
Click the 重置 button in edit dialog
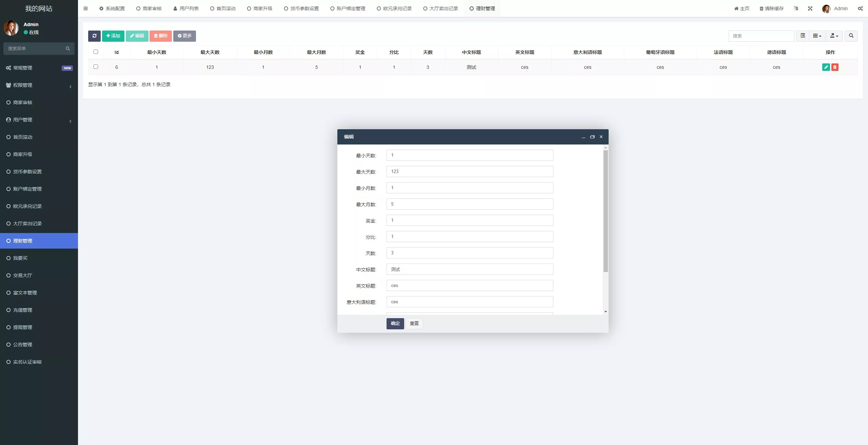pyautogui.click(x=414, y=324)
